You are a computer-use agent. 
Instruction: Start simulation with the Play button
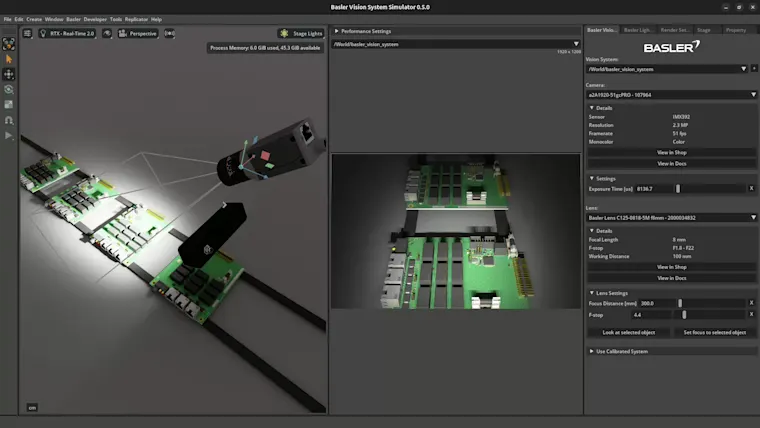9,135
